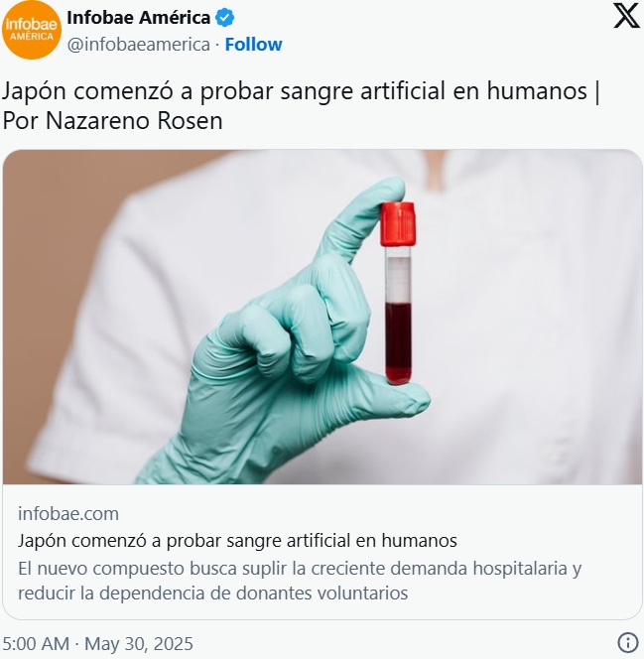Click the blue verified badge
This screenshot has height=659, width=644.
pyautogui.click(x=224, y=18)
